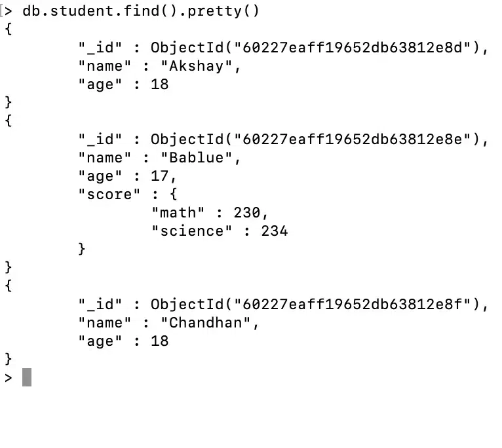The height and width of the screenshot is (448, 502).
Task: Click Akshay's age value 18
Action: click(159, 84)
